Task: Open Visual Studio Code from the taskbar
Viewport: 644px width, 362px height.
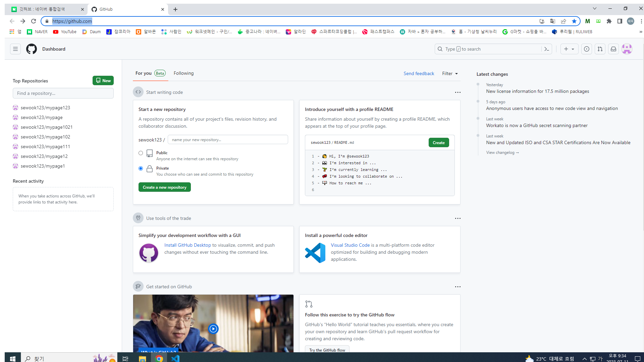Action: tap(175, 358)
